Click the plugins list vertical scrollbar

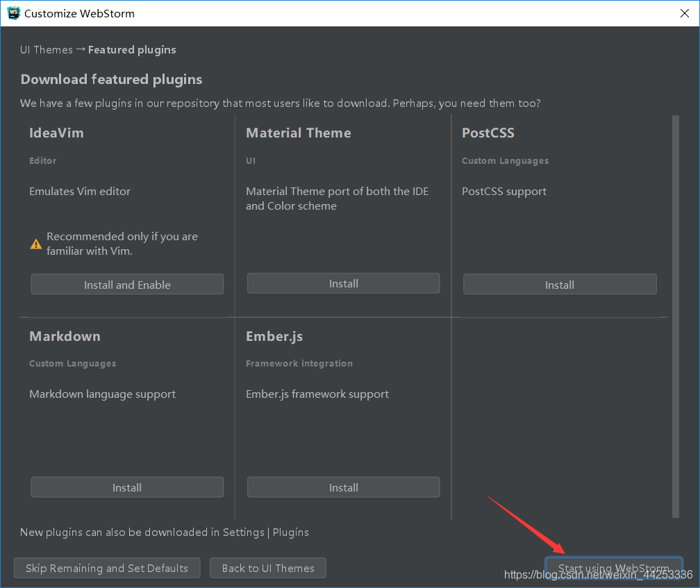tap(676, 317)
